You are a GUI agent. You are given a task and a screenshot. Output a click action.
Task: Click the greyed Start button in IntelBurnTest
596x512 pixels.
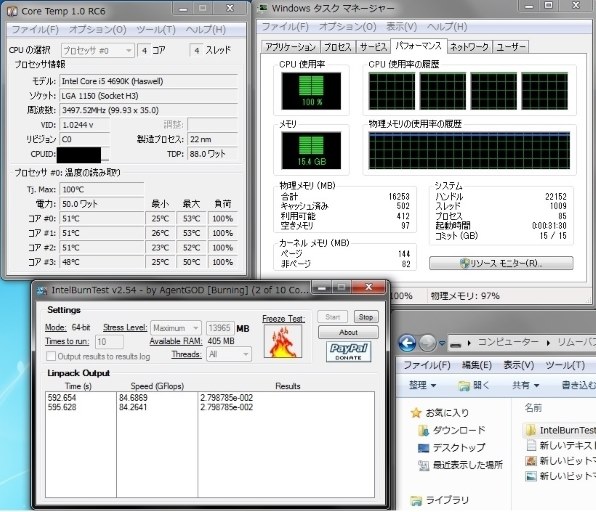(x=333, y=317)
